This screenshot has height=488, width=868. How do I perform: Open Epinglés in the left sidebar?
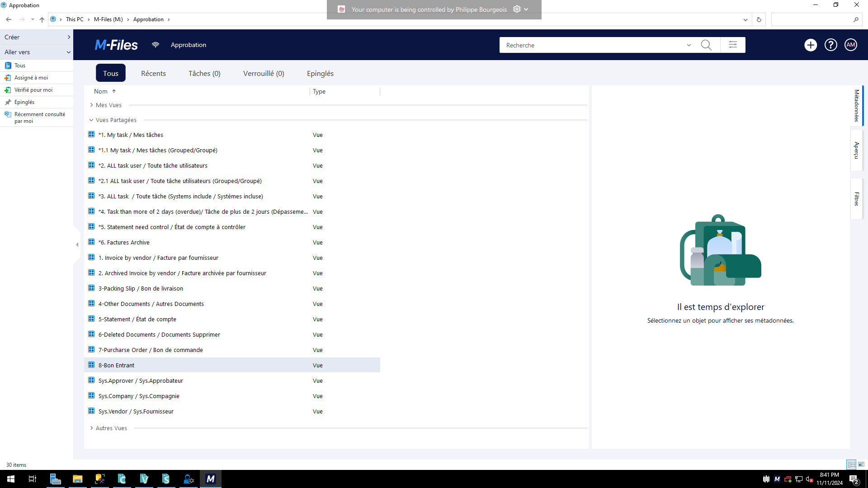[37, 102]
